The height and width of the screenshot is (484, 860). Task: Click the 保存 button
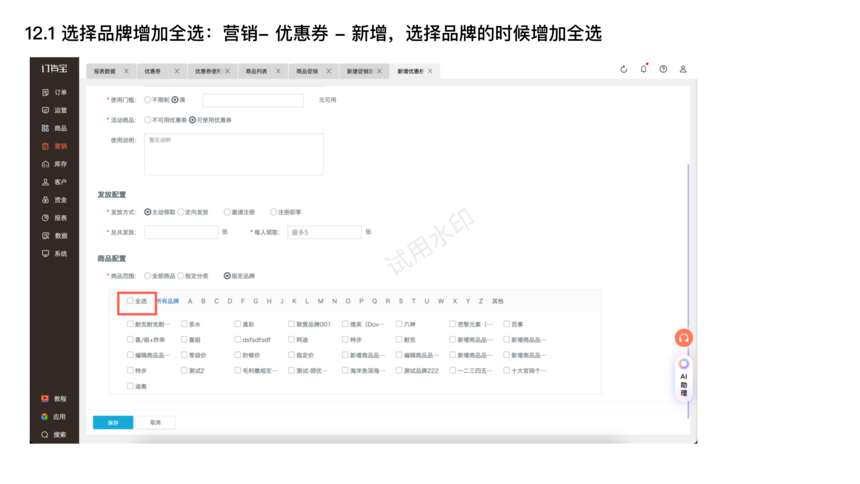tap(113, 423)
